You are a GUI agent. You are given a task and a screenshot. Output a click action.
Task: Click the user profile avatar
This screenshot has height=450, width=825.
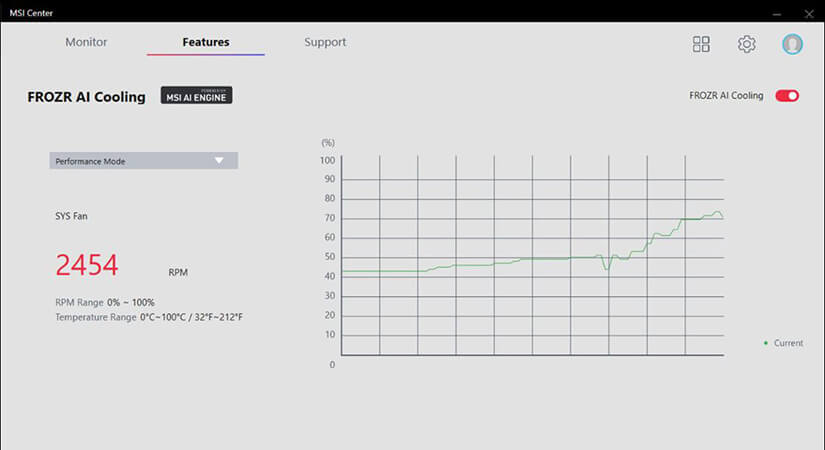[x=792, y=44]
